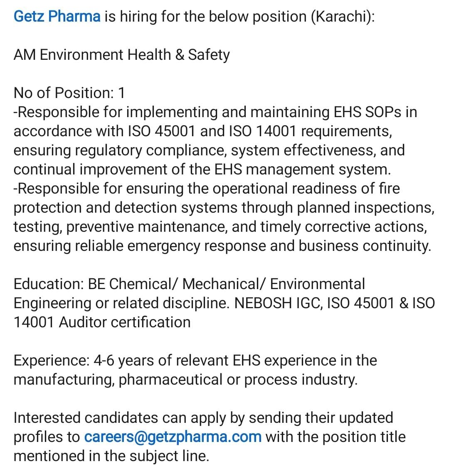The image size is (449, 476).
Task: Click the 'NEBOSH IGC' text
Action: (x=279, y=303)
